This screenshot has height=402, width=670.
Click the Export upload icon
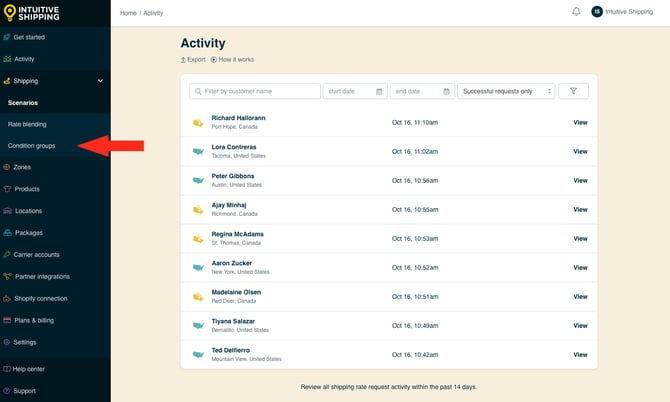[183, 60]
